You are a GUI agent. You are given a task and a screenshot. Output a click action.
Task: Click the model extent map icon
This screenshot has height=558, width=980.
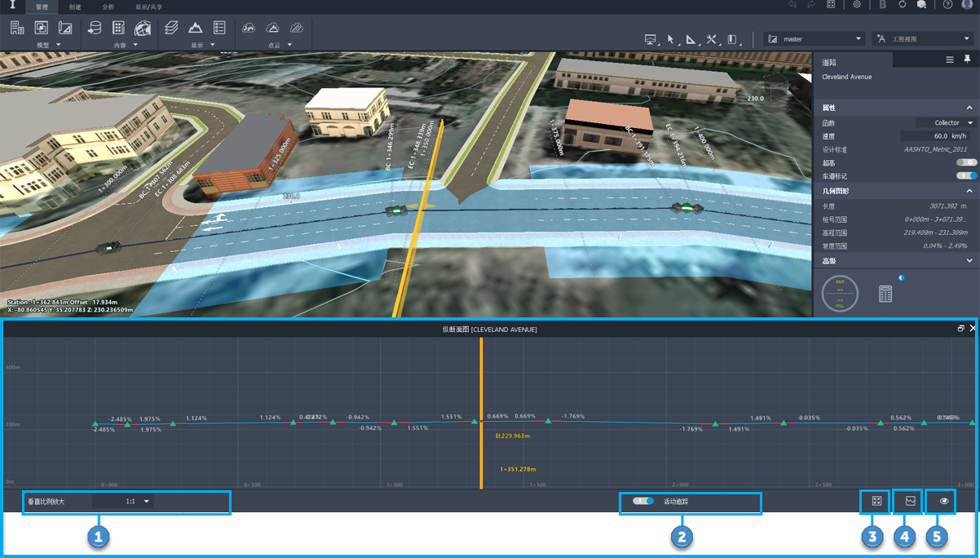(x=65, y=28)
